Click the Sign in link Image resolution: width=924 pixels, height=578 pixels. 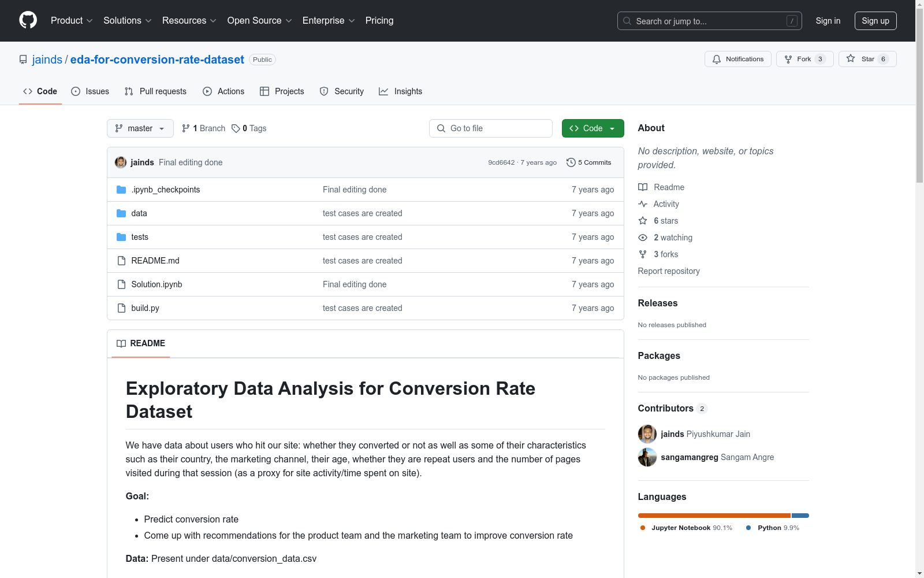point(828,21)
